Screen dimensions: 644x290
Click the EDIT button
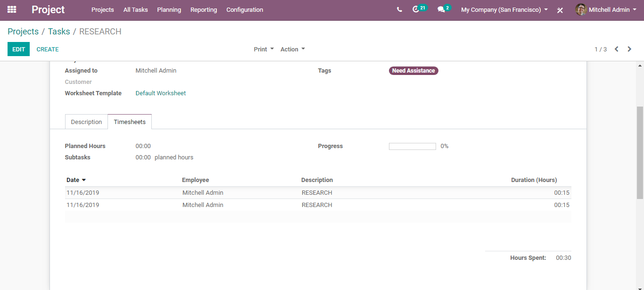pyautogui.click(x=18, y=49)
